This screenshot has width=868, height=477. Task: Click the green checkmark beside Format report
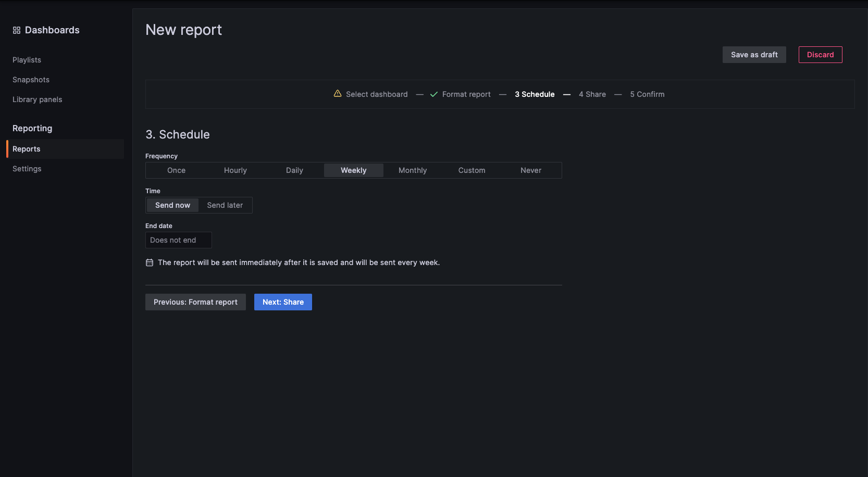[433, 94]
